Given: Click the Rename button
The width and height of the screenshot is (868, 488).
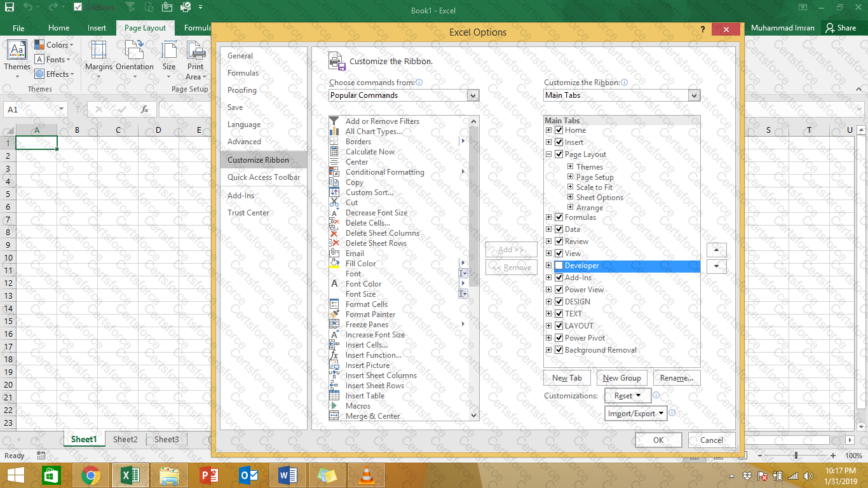Looking at the screenshot, I should click(x=676, y=378).
